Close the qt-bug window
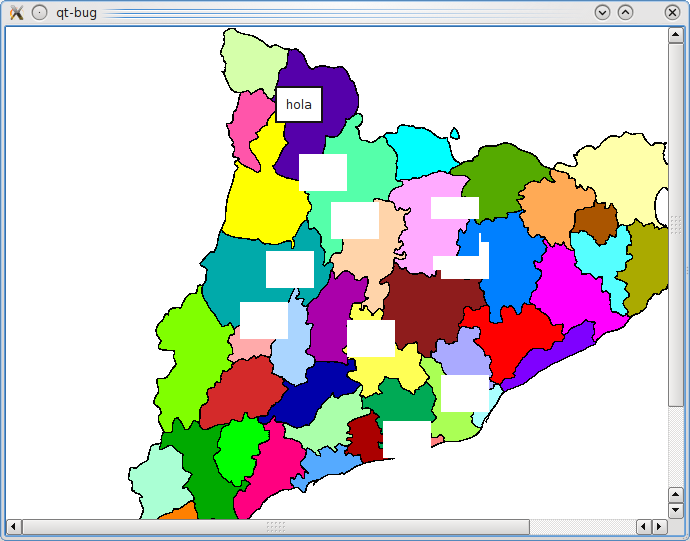690x541 pixels. [672, 12]
